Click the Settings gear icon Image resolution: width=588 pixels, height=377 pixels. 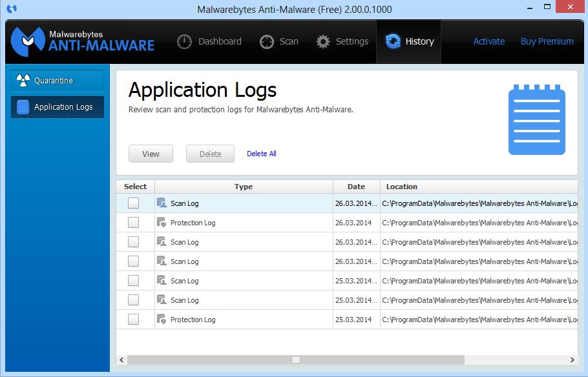[322, 41]
